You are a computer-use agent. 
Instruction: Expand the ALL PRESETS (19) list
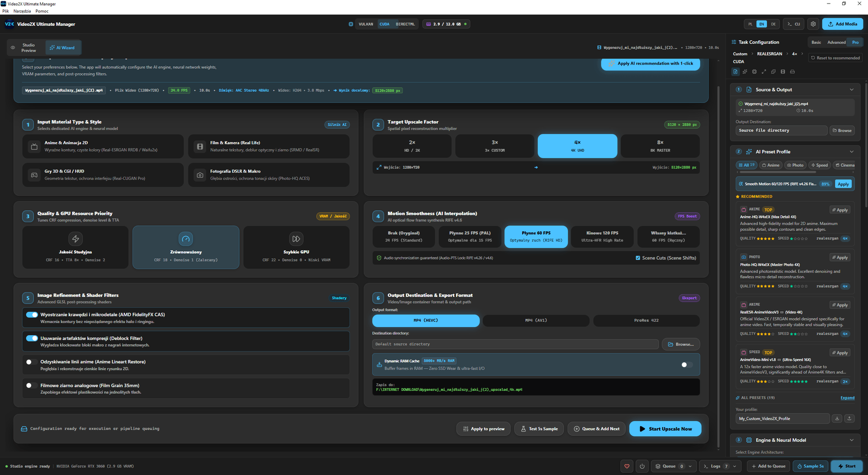pyautogui.click(x=847, y=398)
